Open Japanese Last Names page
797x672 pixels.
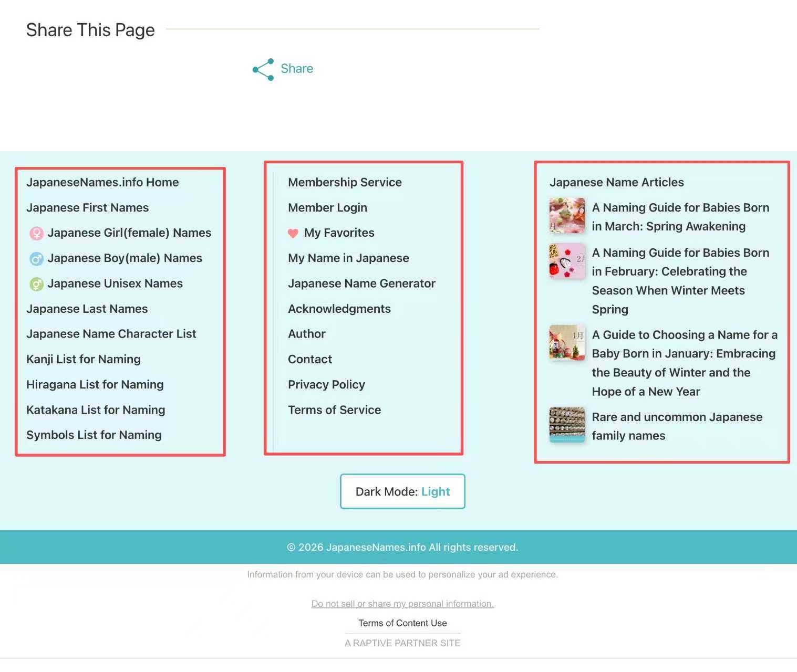click(87, 309)
